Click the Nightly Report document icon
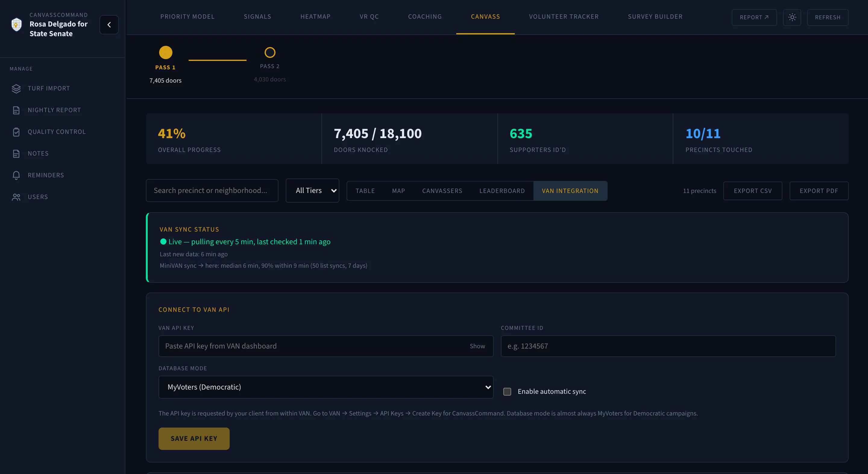 [x=16, y=110]
